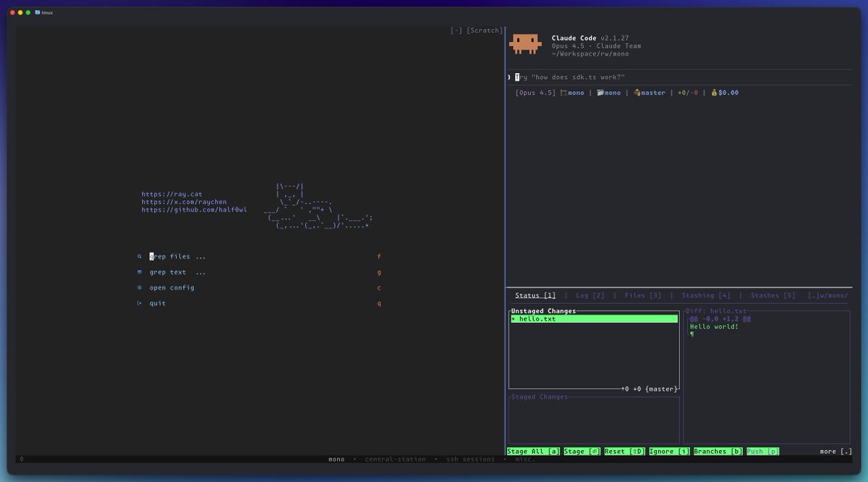The image size is (868, 482).
Task: Click the folder icon in Claude status line
Action: coord(600,93)
